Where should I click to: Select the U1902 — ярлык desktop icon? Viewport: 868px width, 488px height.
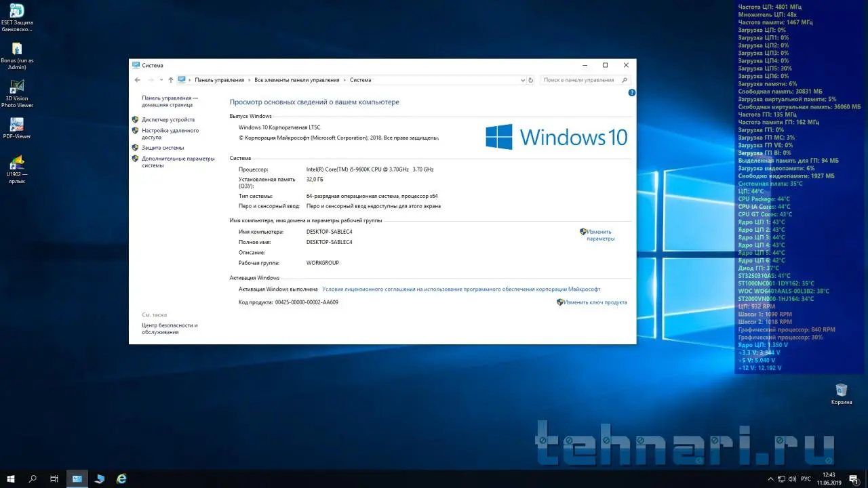pos(17,169)
